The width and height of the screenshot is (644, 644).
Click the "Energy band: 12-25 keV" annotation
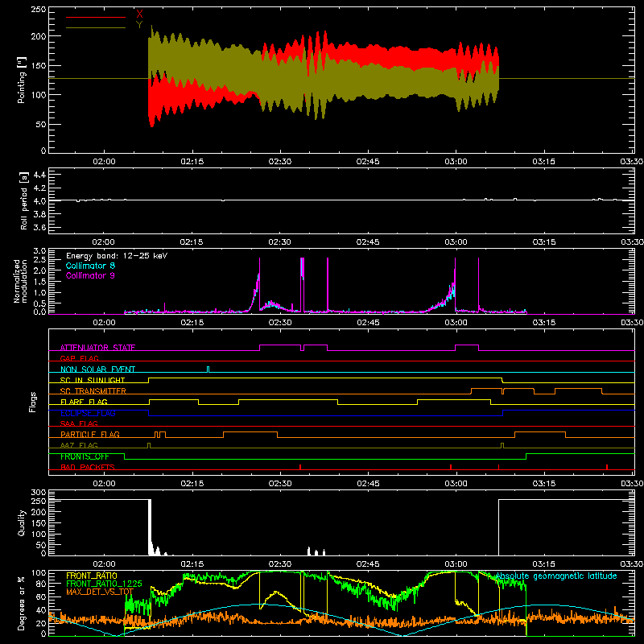[117, 256]
